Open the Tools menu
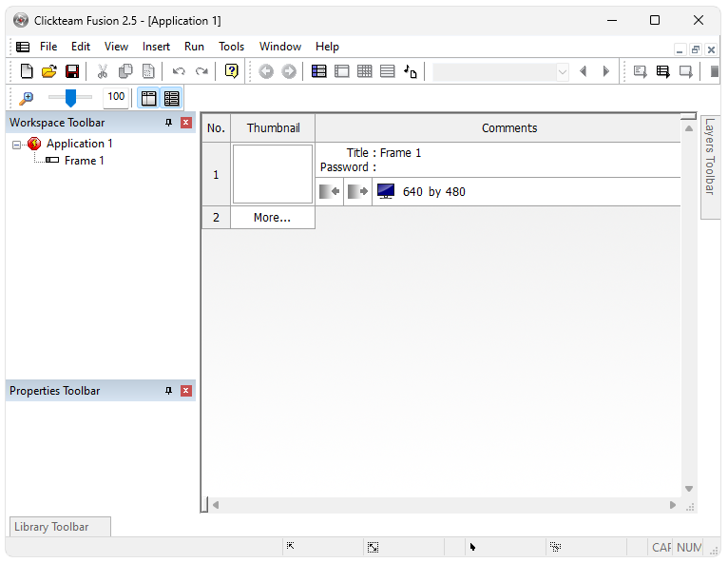Screen dimensions: 728x563 click(231, 47)
